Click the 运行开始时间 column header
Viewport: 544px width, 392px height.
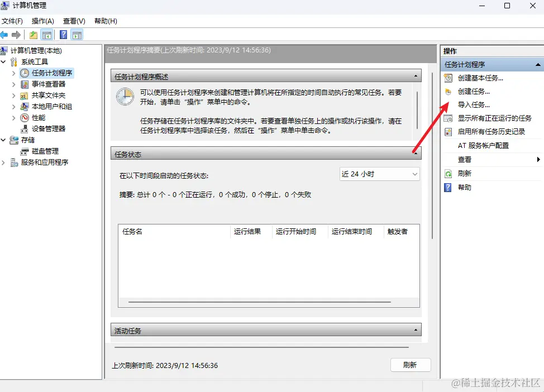pyautogui.click(x=300, y=231)
